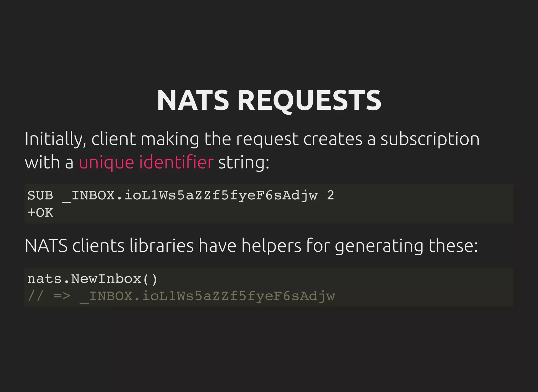538x392 pixels.
Task: Click the '+OK' response line
Action: coord(40,213)
